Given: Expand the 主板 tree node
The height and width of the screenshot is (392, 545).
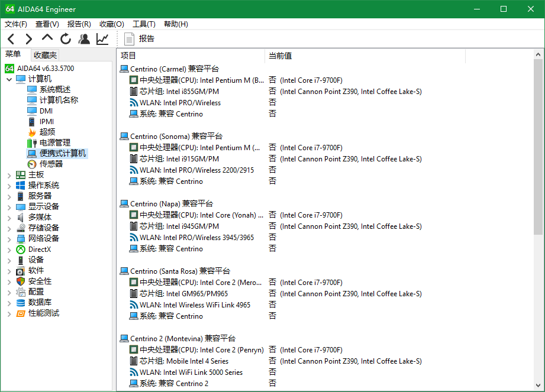Looking at the screenshot, I should pos(9,176).
